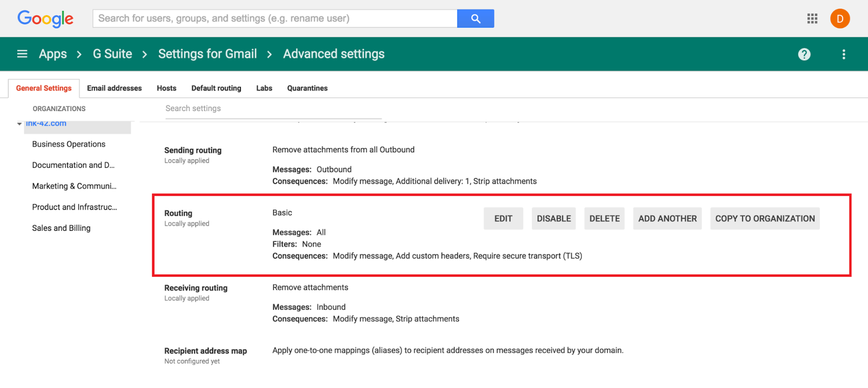Focus the Search settings field

click(273, 109)
